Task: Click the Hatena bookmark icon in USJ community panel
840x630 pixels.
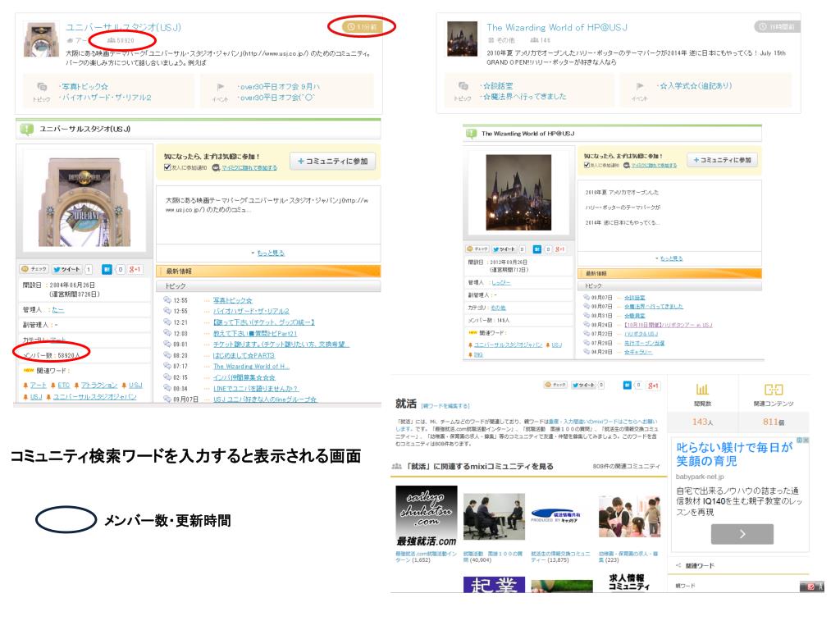Action: [x=107, y=268]
